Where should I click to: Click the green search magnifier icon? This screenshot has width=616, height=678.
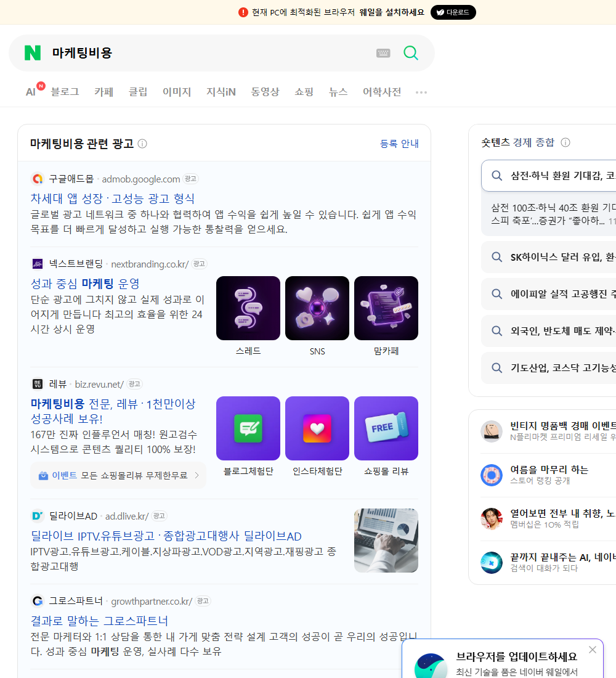411,53
